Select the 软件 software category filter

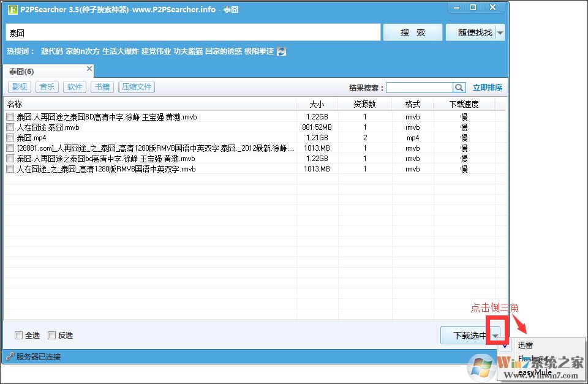click(x=74, y=86)
